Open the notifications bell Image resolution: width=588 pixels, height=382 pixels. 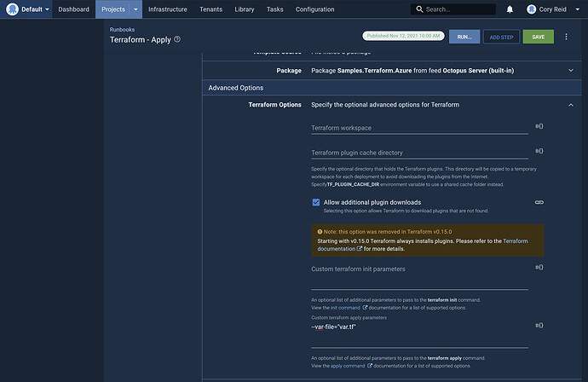[x=510, y=9]
